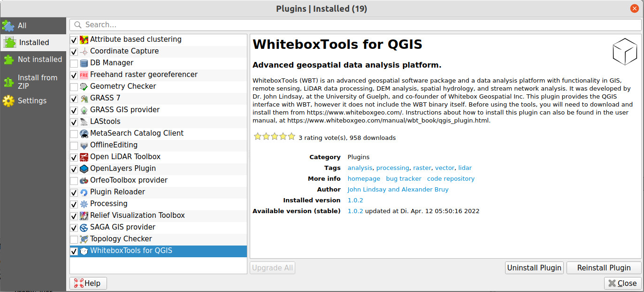Disable the WhiteboxTools for QGIS checkbox
The width and height of the screenshot is (644, 292).
tap(74, 251)
